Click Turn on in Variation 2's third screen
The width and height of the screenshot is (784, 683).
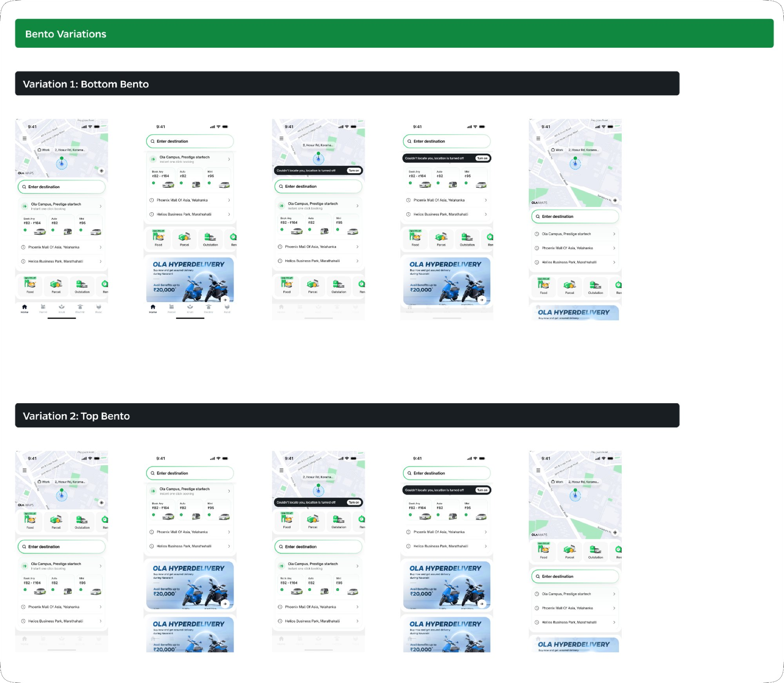pos(354,502)
